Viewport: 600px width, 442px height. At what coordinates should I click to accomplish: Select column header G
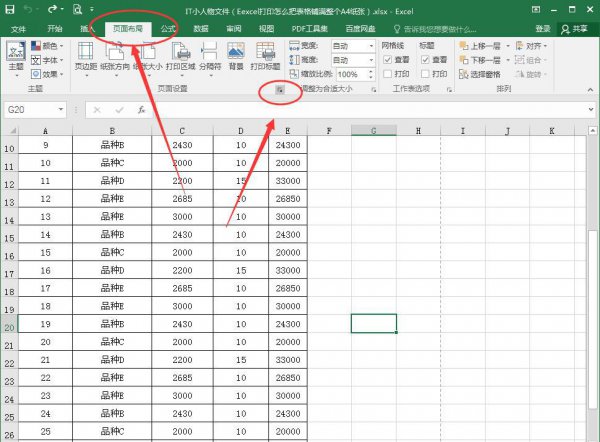(x=373, y=131)
